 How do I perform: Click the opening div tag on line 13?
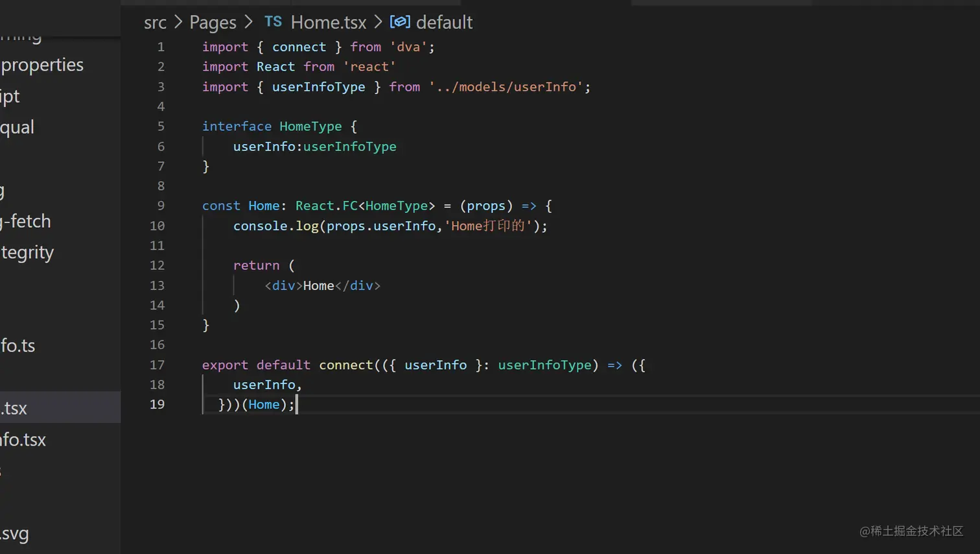click(x=283, y=286)
